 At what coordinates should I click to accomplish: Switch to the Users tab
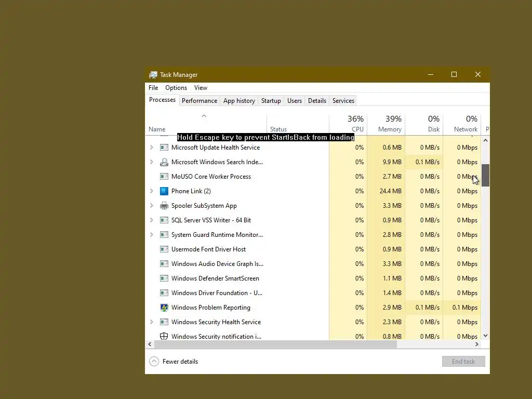point(295,101)
